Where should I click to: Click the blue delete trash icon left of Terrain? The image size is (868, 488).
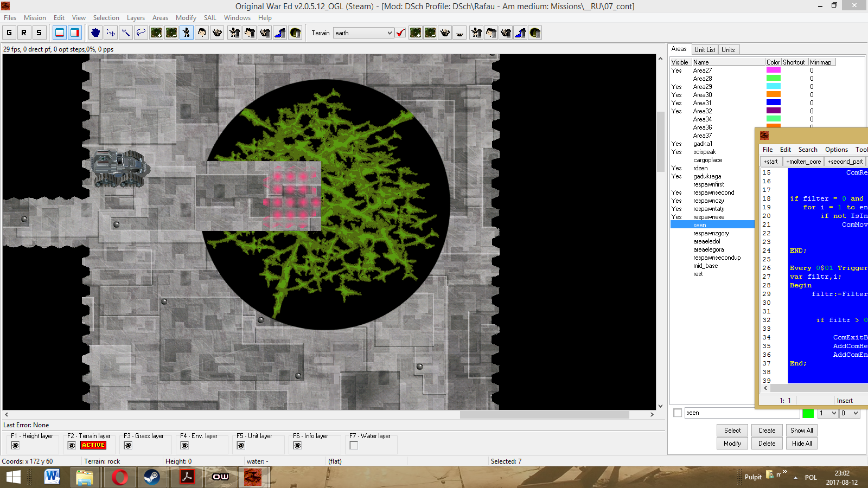coord(280,33)
